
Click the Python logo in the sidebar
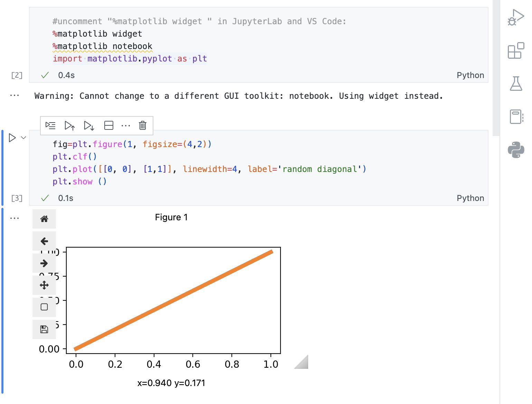point(517,150)
